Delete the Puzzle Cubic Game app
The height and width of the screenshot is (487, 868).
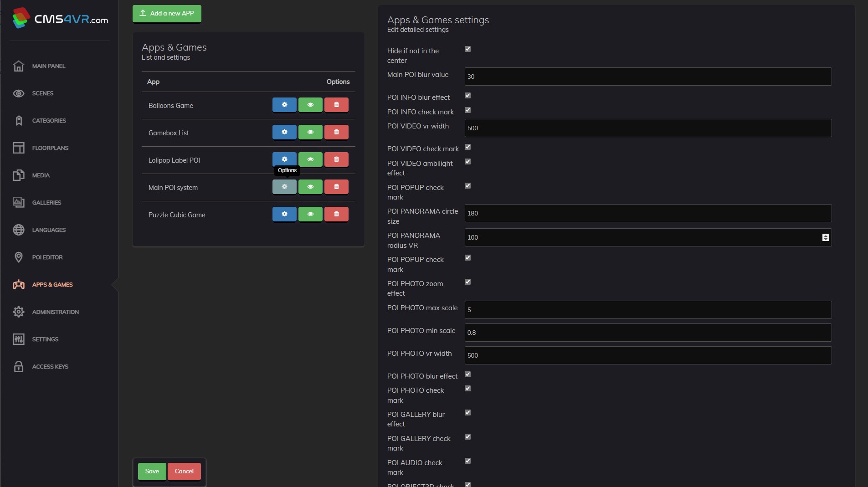pyautogui.click(x=336, y=214)
